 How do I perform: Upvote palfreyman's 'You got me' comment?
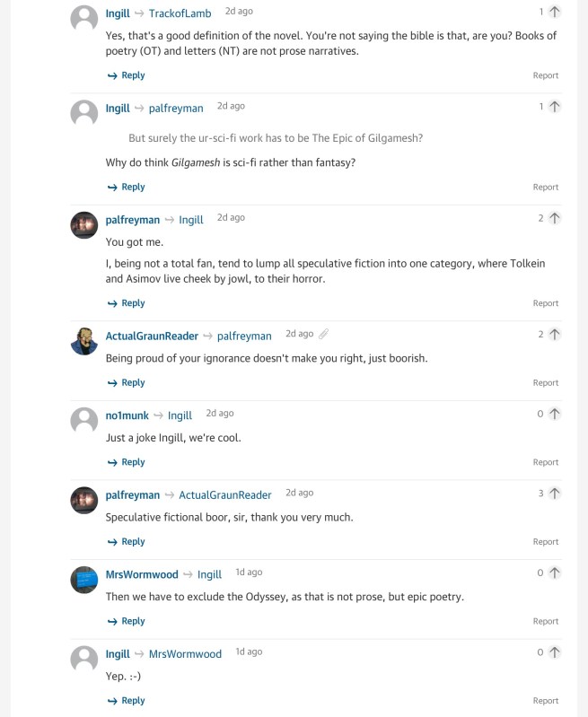(554, 218)
